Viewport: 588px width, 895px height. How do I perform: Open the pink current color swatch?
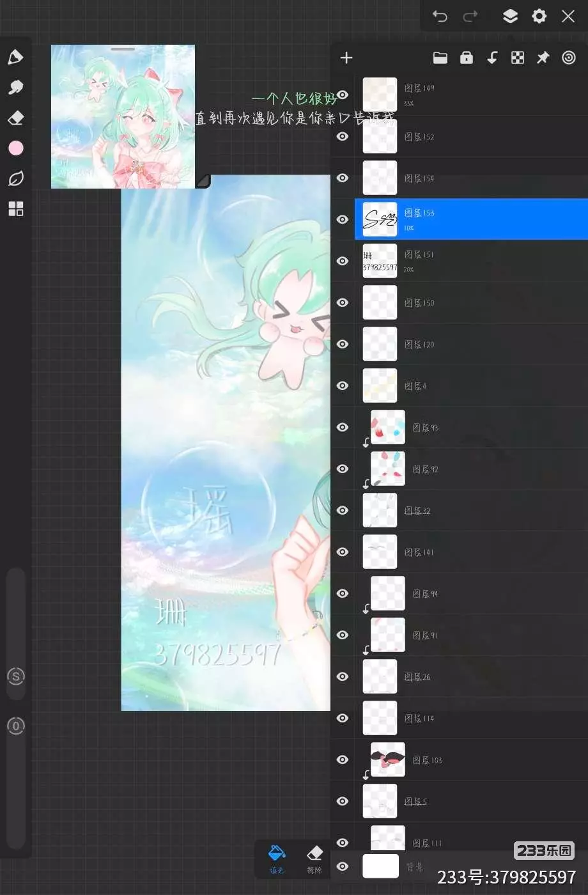[15, 148]
